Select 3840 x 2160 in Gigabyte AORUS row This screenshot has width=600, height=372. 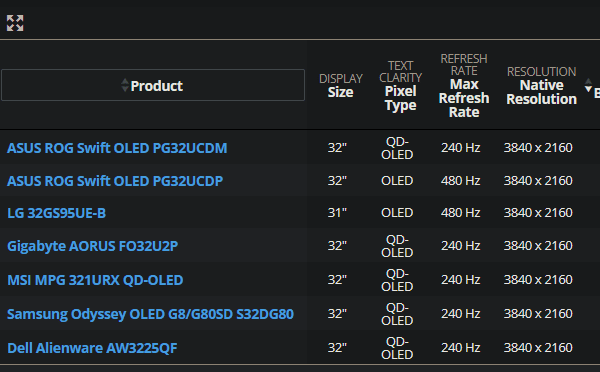click(x=538, y=246)
